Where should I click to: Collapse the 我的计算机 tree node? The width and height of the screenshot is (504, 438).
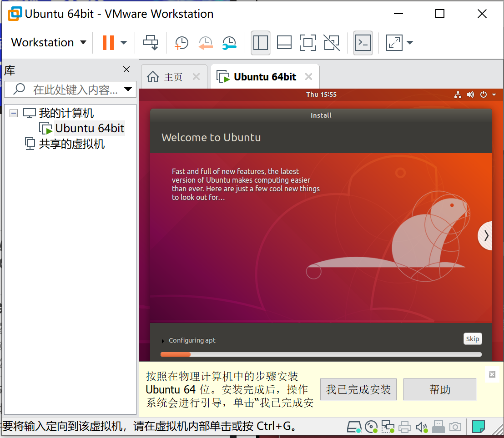point(13,112)
